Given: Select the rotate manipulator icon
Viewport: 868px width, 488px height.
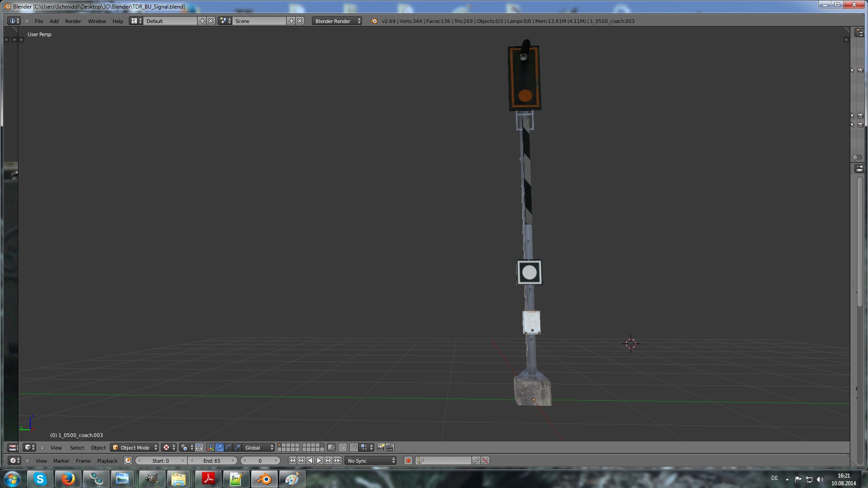Looking at the screenshot, I should 228,447.
